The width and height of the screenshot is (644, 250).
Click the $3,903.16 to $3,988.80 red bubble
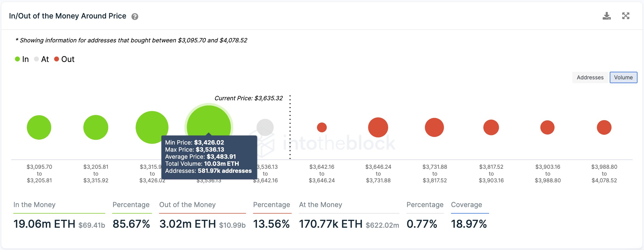(x=547, y=127)
